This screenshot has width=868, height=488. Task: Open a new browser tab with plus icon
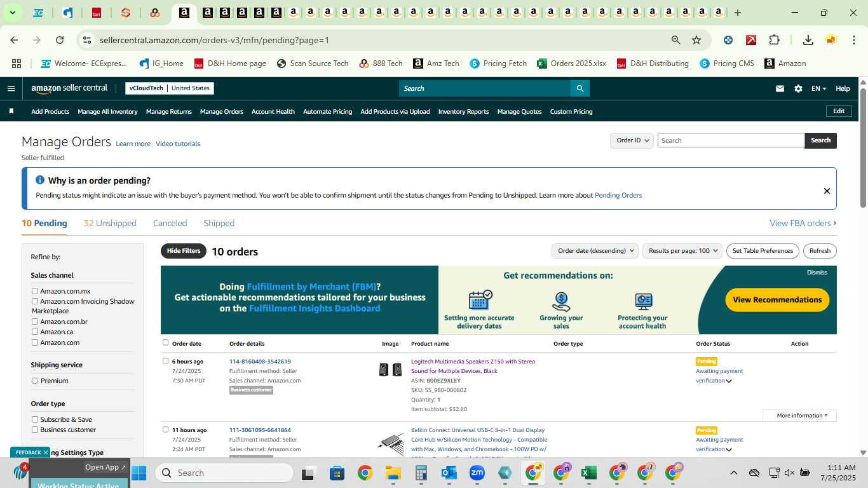tap(738, 13)
